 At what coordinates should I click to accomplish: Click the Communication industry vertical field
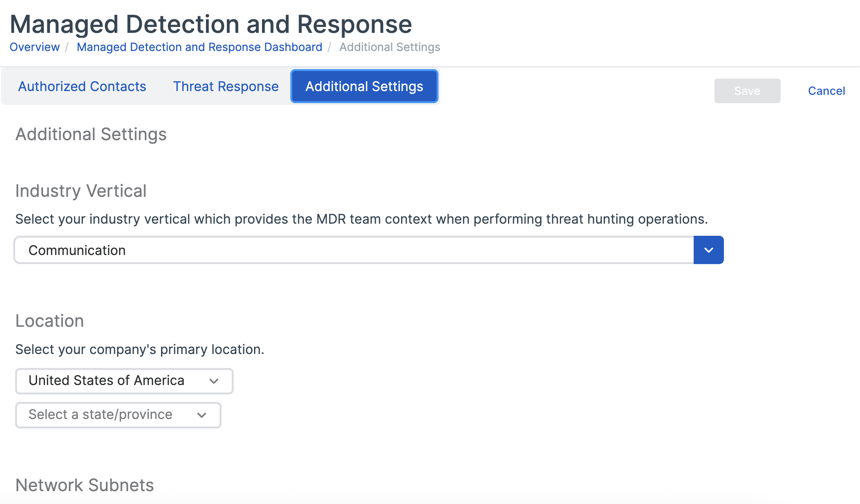point(353,250)
